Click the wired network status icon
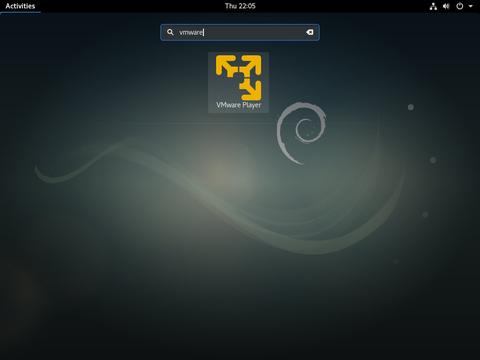The width and height of the screenshot is (480, 360). [433, 6]
